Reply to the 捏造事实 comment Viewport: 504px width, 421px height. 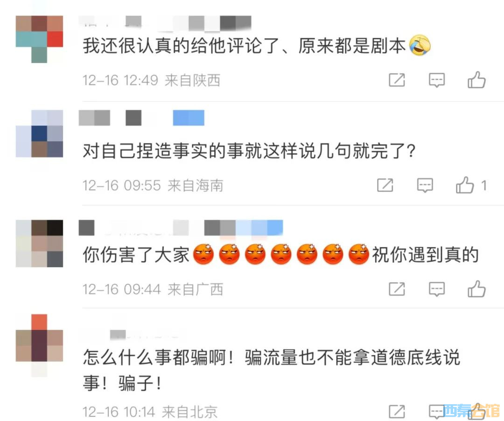(x=425, y=185)
